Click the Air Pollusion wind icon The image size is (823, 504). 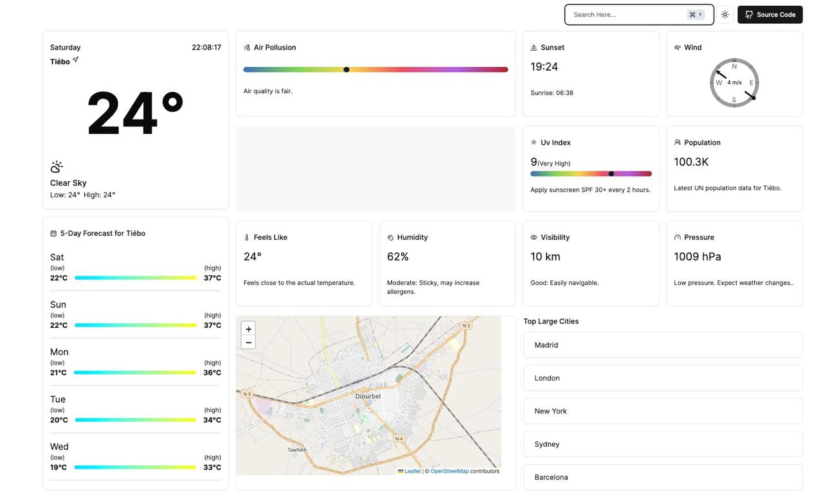(x=247, y=48)
